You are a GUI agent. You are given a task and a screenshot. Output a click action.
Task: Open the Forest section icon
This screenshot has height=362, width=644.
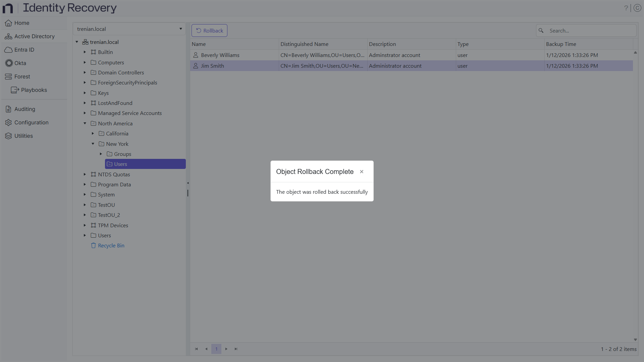8,76
